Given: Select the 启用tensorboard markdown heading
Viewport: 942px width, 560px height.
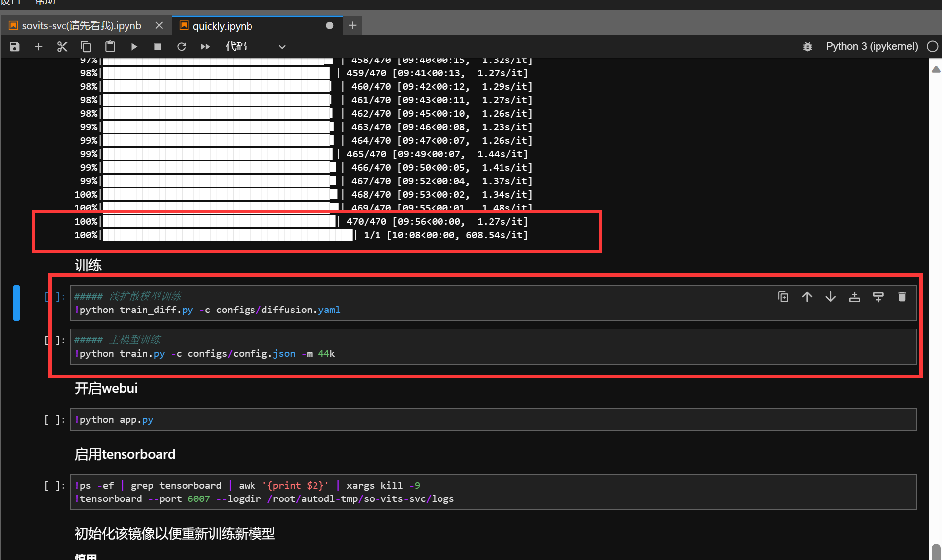Looking at the screenshot, I should point(125,454).
